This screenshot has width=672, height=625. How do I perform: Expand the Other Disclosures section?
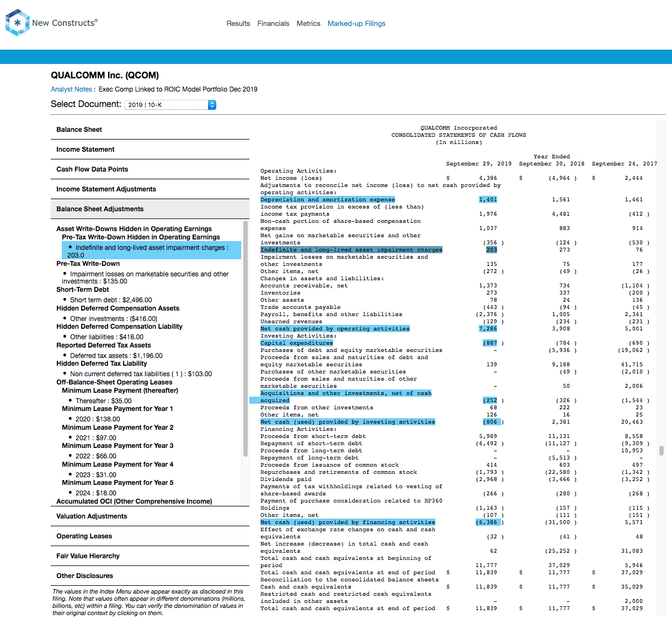(150, 576)
